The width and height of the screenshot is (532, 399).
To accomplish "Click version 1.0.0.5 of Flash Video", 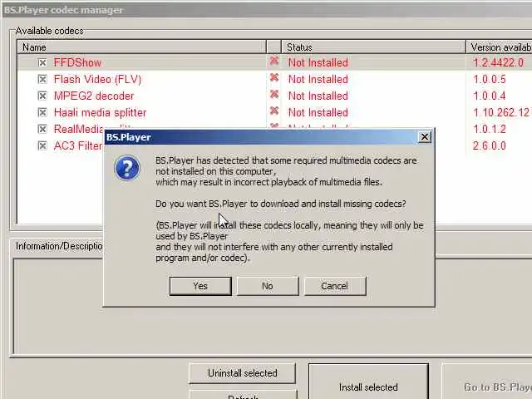I will coord(490,80).
